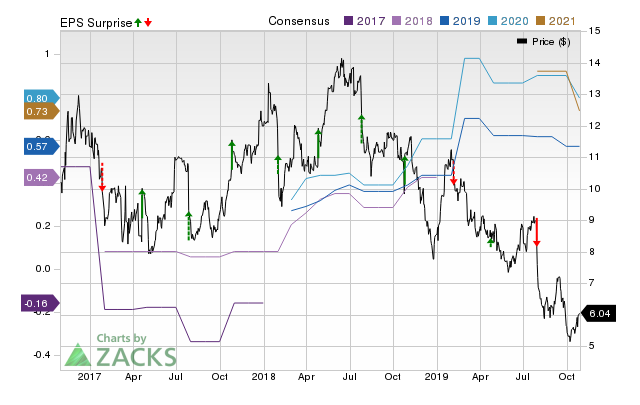Click the -0.16 estimate value tag
This screenshot has width=640, height=405.
click(36, 303)
